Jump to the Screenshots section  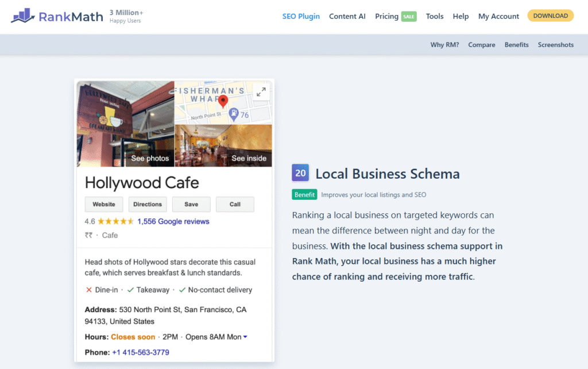(555, 45)
